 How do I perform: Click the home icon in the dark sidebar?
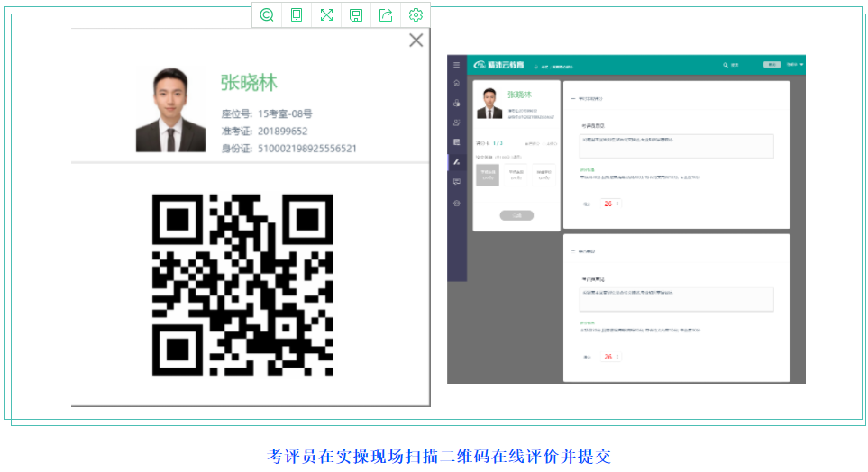(457, 83)
